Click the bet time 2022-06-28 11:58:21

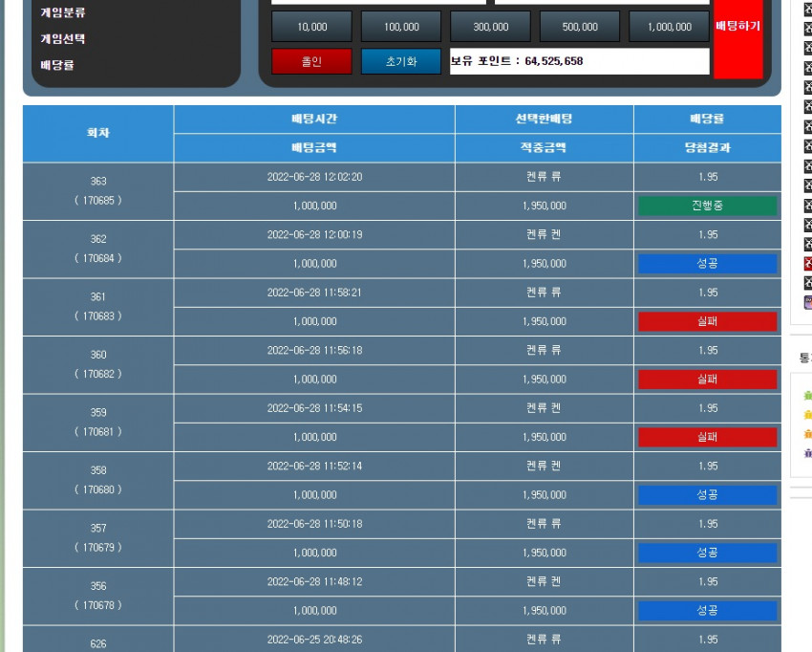(x=314, y=293)
